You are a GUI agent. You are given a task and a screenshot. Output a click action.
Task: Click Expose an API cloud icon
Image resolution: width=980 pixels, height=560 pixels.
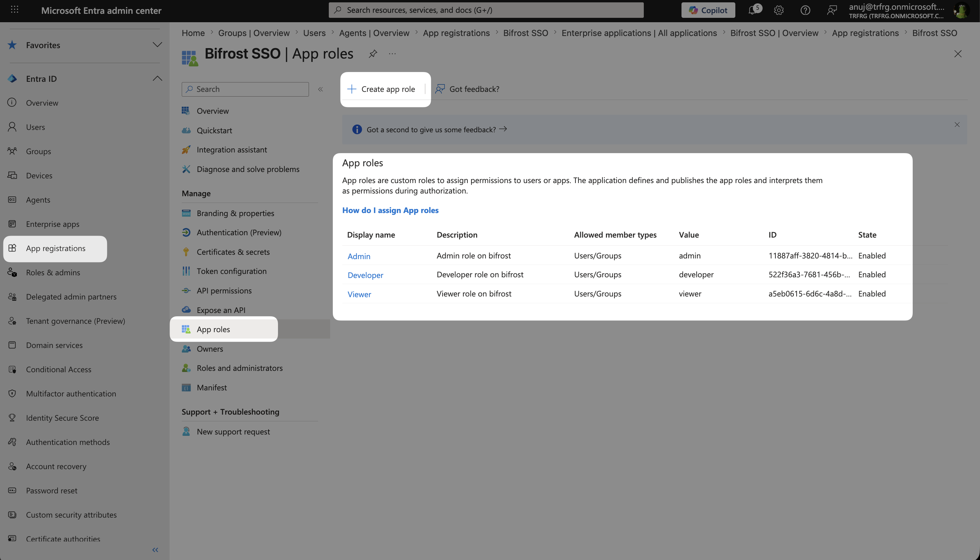coord(186,310)
